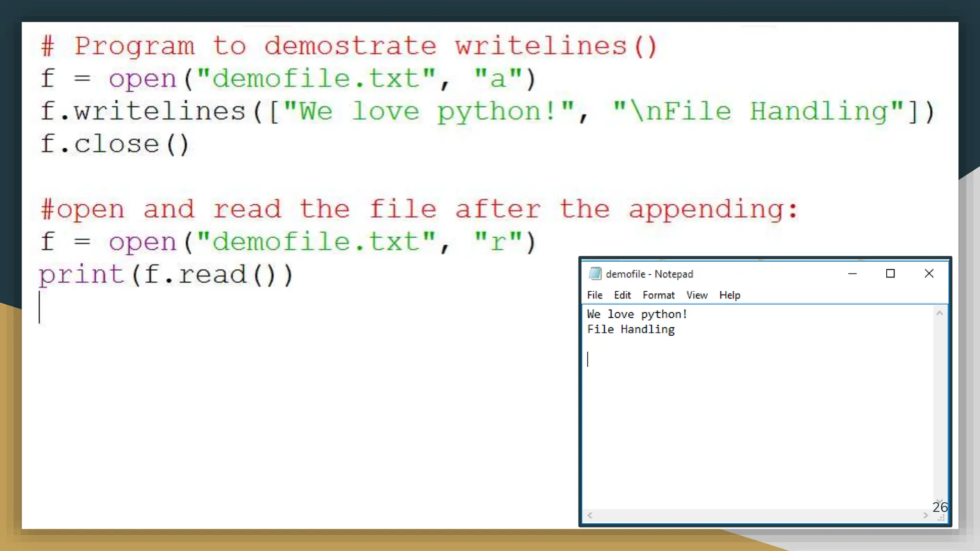Open the Format menu in Notepad

(658, 295)
